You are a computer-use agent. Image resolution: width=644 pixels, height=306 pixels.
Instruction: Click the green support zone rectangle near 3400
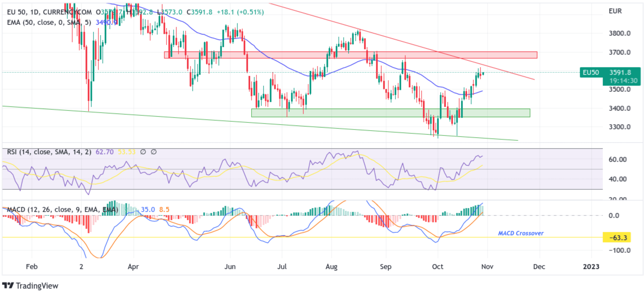[x=390, y=113]
